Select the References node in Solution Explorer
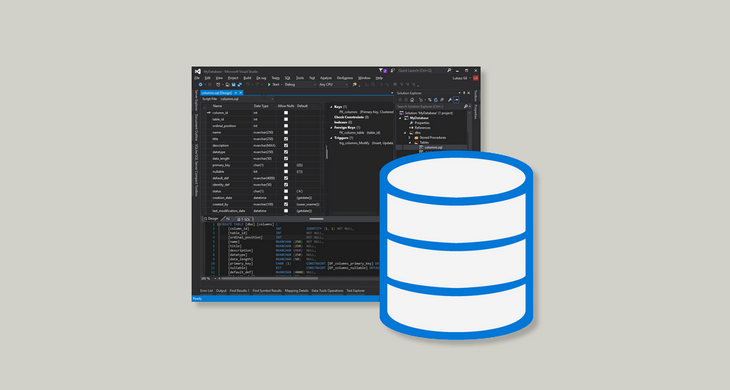 coord(423,128)
